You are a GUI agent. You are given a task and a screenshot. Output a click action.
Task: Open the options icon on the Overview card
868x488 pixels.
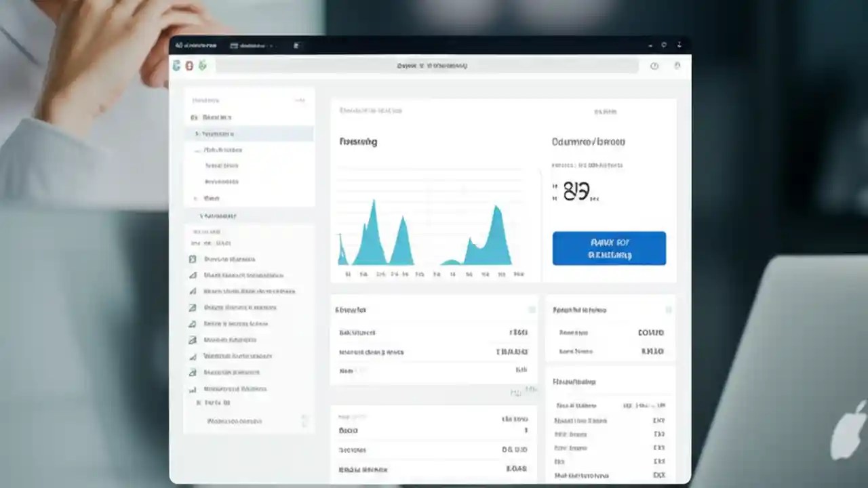pos(532,309)
